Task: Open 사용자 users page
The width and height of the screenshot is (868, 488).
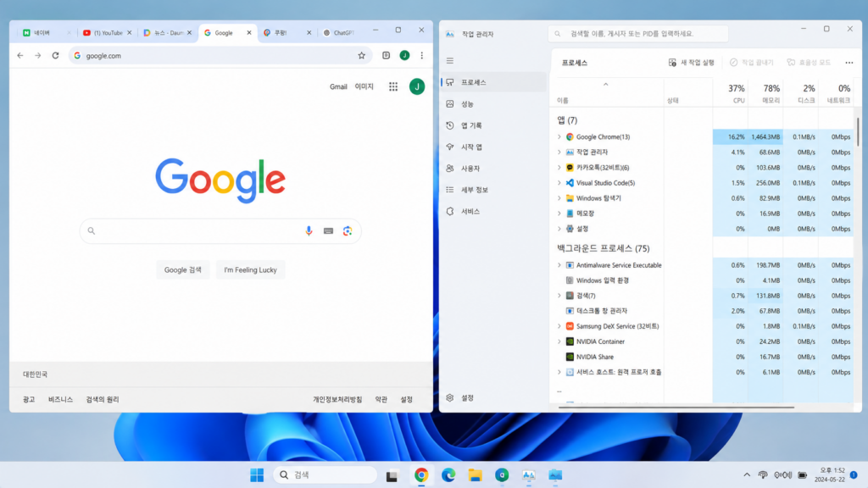Action: 494,169
